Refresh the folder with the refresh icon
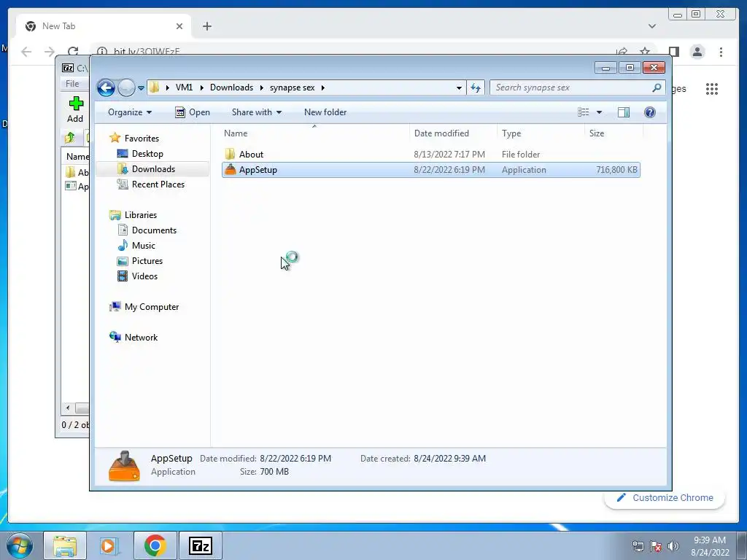 click(x=476, y=87)
